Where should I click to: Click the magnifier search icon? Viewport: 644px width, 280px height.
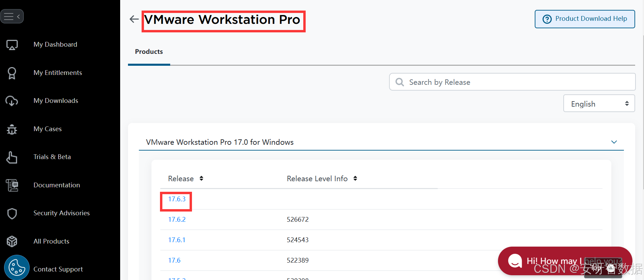coord(400,82)
